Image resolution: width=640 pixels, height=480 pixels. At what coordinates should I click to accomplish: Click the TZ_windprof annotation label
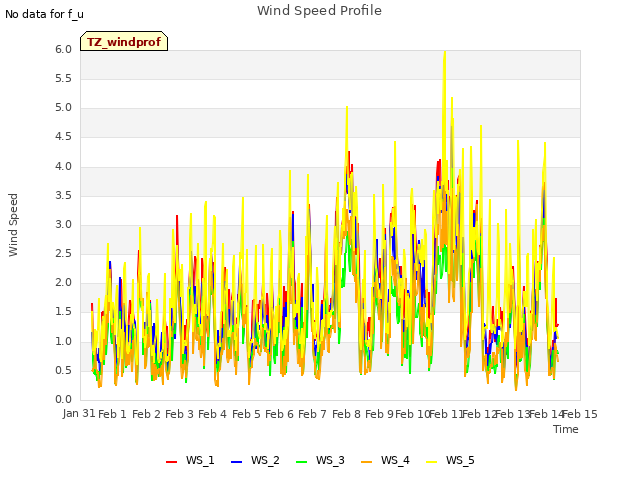tap(124, 41)
